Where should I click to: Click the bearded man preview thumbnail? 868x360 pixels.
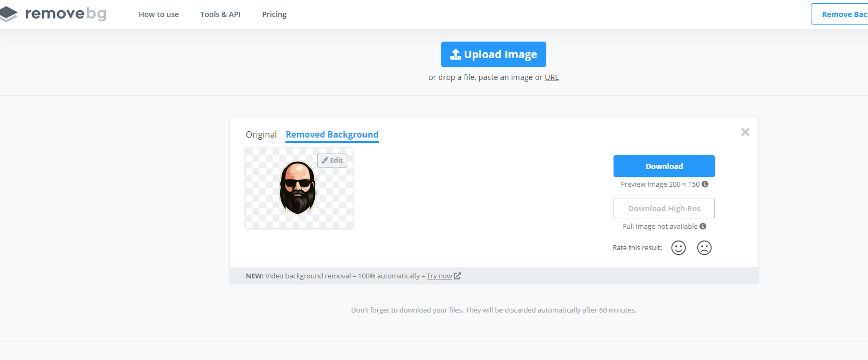(298, 188)
